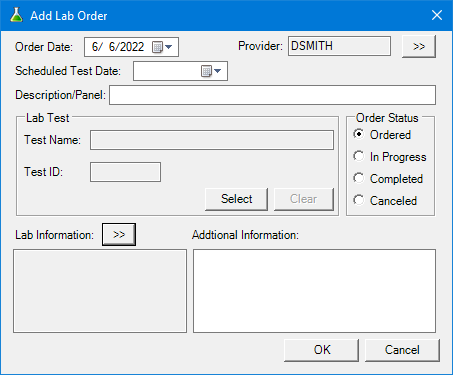453x375 pixels.
Task: Open the Order Date calendar dropdown
Action: 169,47
